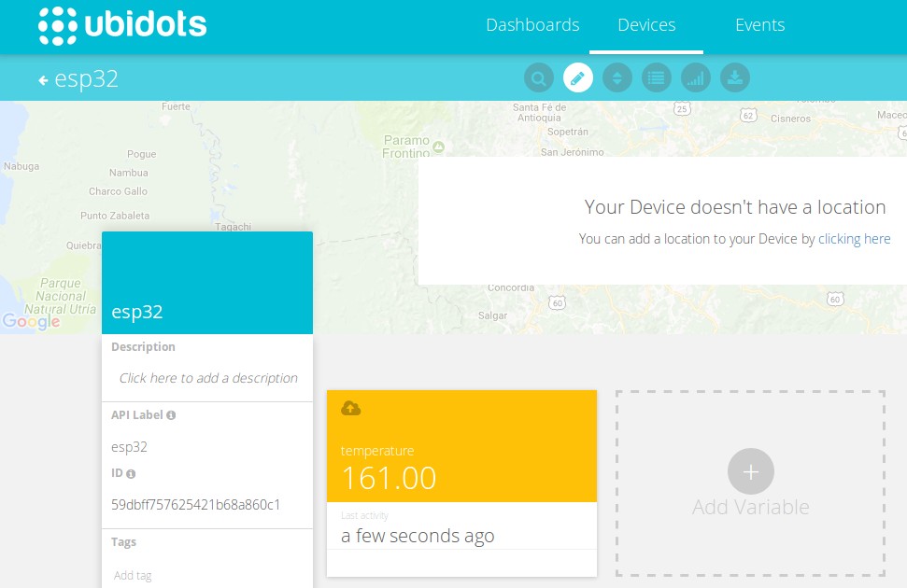Click the search magnifier icon in toolbar
The width and height of the screenshot is (907, 588).
pos(539,77)
